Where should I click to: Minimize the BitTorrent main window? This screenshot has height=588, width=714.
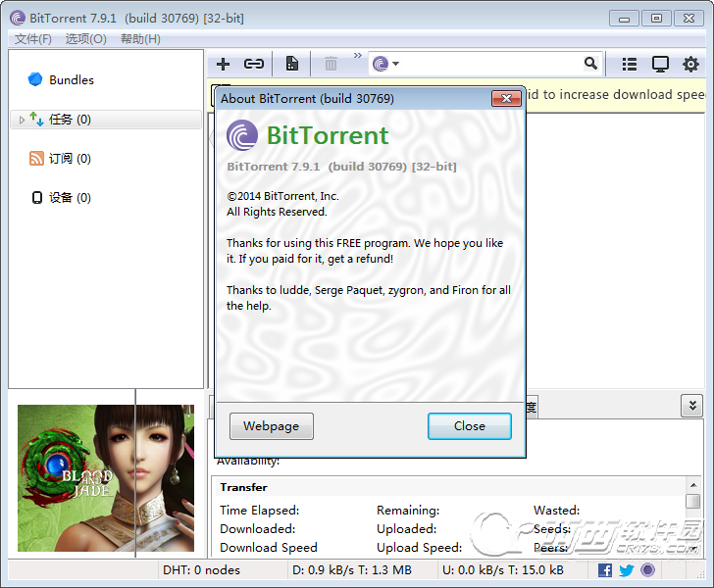click(x=625, y=19)
